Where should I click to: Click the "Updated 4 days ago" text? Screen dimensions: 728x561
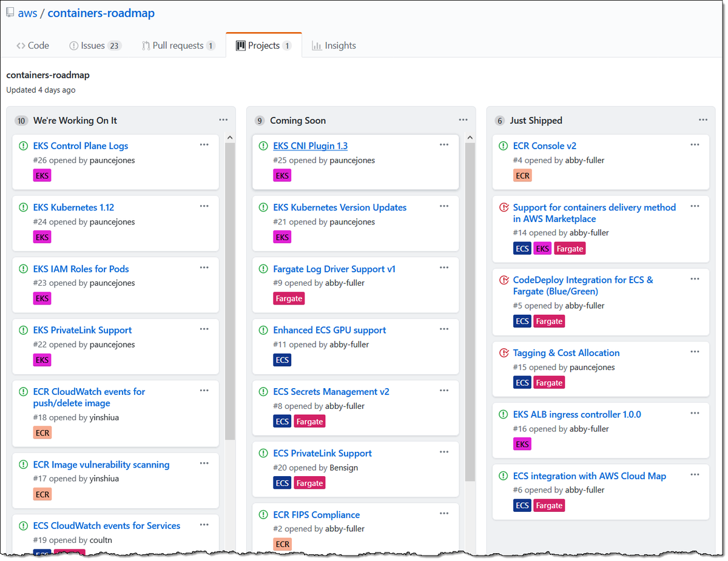[x=41, y=90]
